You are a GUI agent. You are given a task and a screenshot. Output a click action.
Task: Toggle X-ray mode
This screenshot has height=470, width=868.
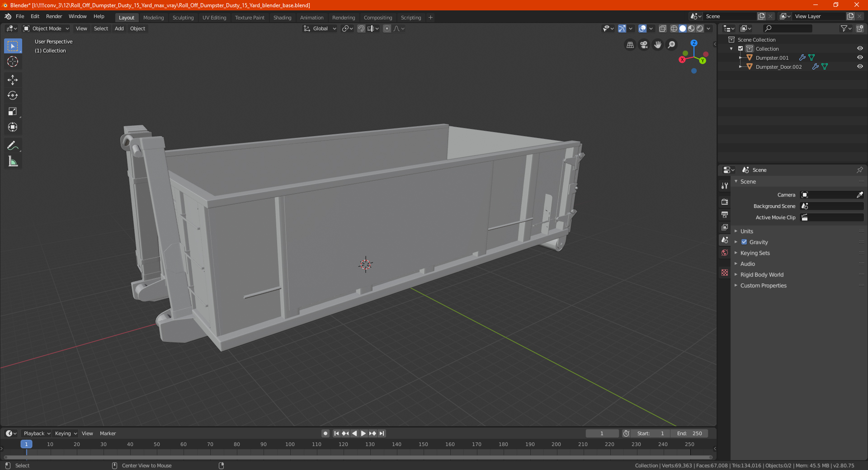click(x=663, y=28)
